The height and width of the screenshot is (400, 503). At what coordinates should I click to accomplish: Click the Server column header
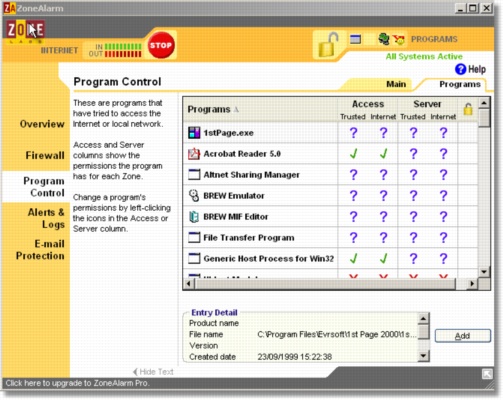coord(427,104)
